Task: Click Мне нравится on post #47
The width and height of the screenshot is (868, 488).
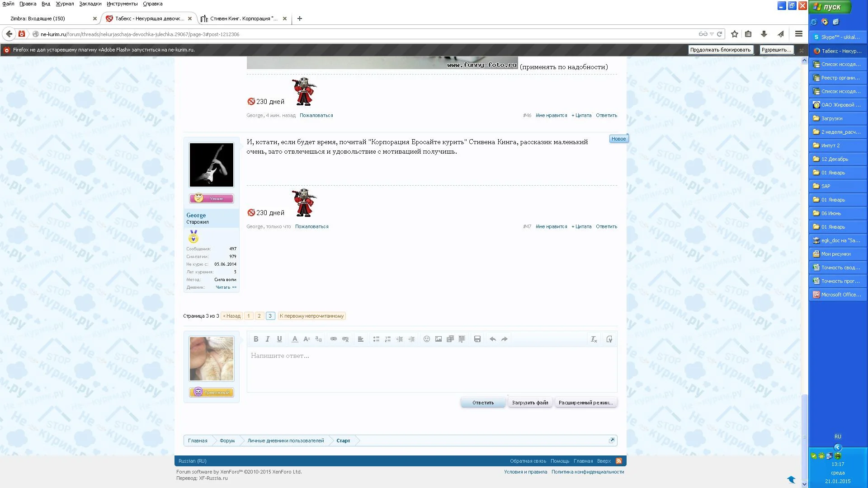Action: pyautogui.click(x=551, y=227)
